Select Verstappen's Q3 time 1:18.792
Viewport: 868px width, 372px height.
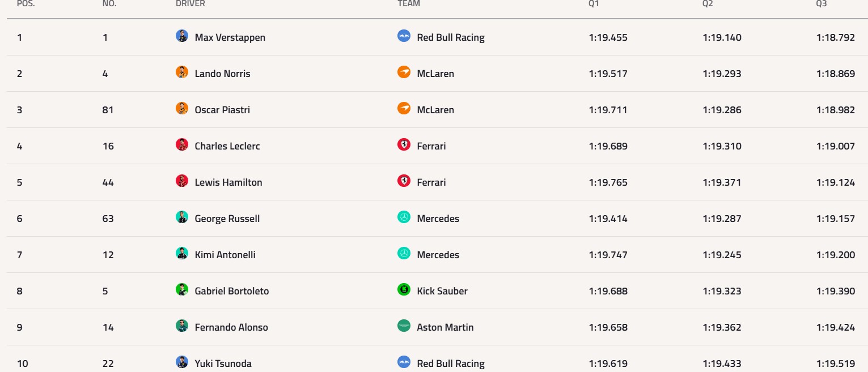click(835, 37)
